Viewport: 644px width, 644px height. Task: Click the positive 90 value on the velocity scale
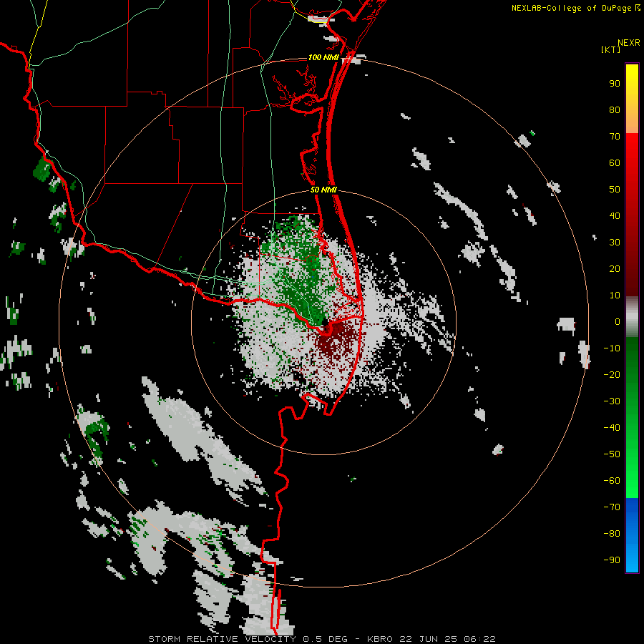coord(615,84)
